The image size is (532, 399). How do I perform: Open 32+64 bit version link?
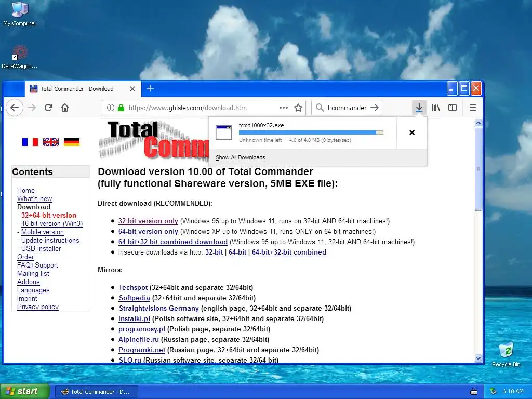pyautogui.click(x=48, y=216)
